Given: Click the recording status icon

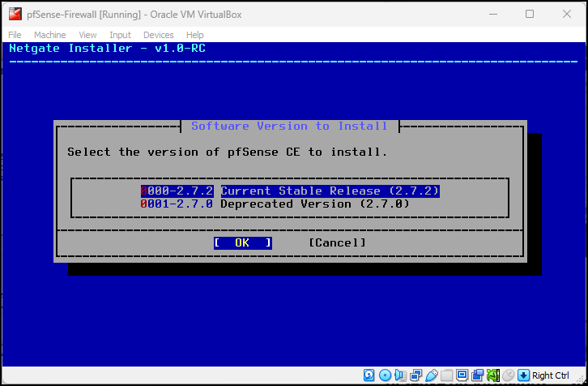Looking at the screenshot, I should point(477,375).
